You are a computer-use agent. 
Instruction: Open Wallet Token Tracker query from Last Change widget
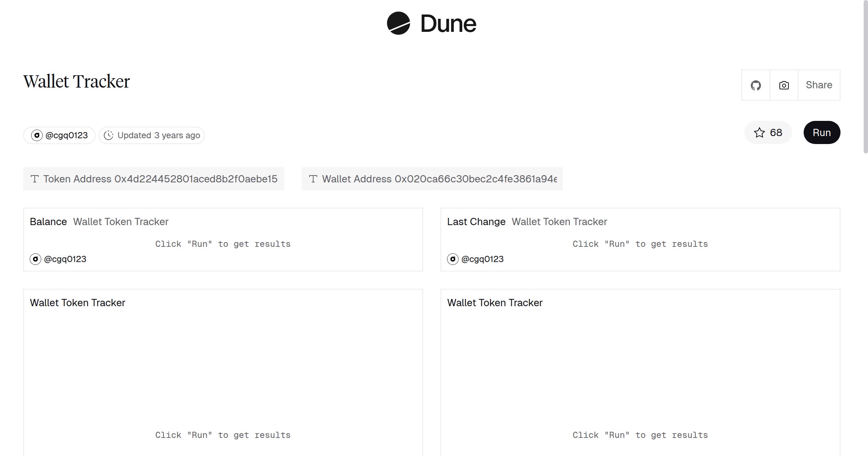pyautogui.click(x=559, y=221)
